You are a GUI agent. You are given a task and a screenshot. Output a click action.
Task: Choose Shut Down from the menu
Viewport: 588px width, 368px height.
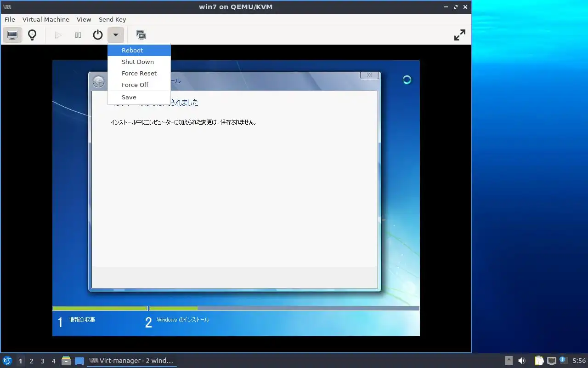139,62
